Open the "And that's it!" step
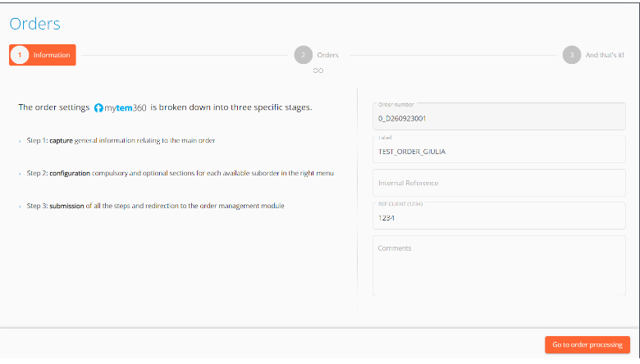The image size is (640, 364). coord(605,55)
